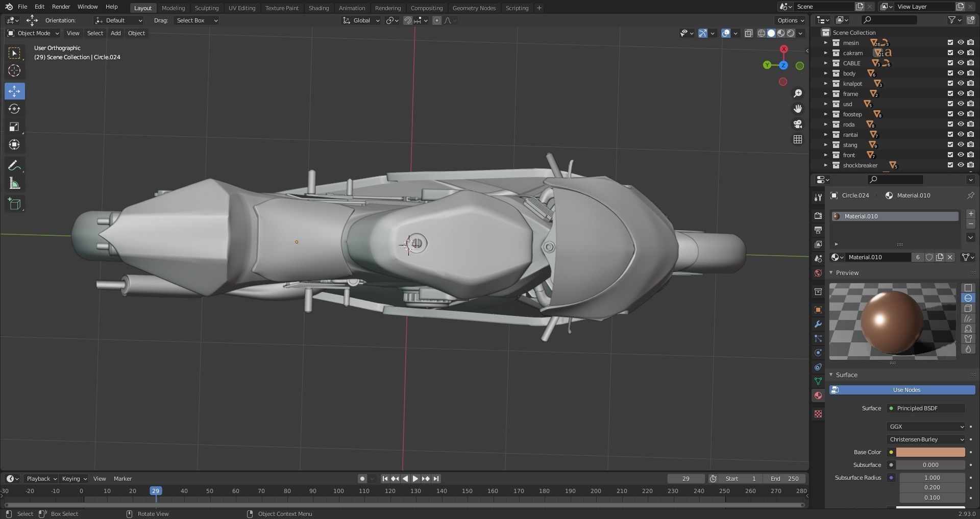
Task: Click the Subsurface value slider
Action: [930, 465]
